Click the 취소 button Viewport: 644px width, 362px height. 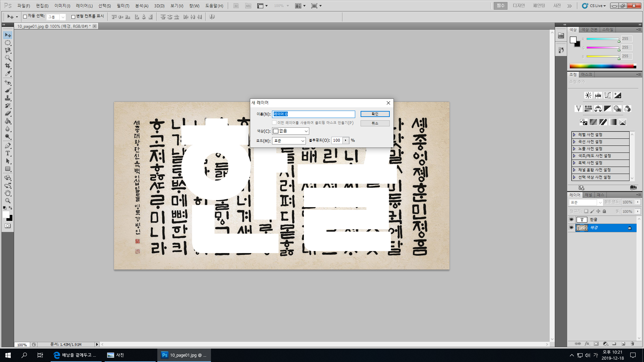[x=375, y=123]
